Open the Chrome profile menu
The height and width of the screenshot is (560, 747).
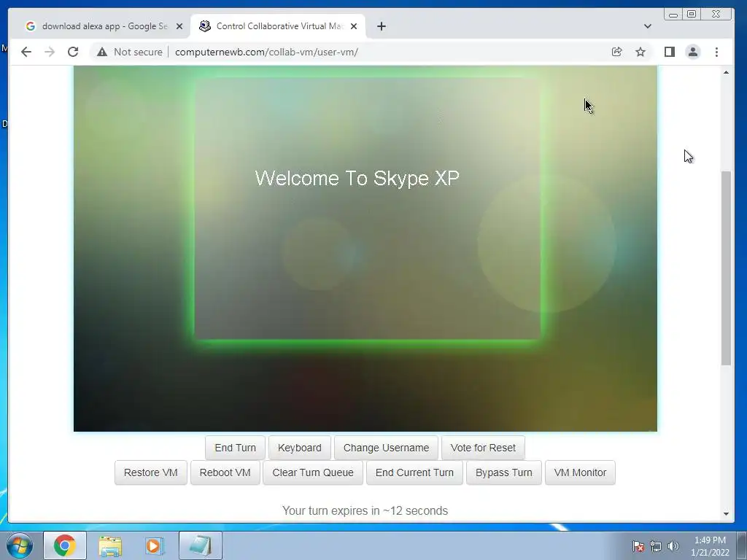coord(693,52)
